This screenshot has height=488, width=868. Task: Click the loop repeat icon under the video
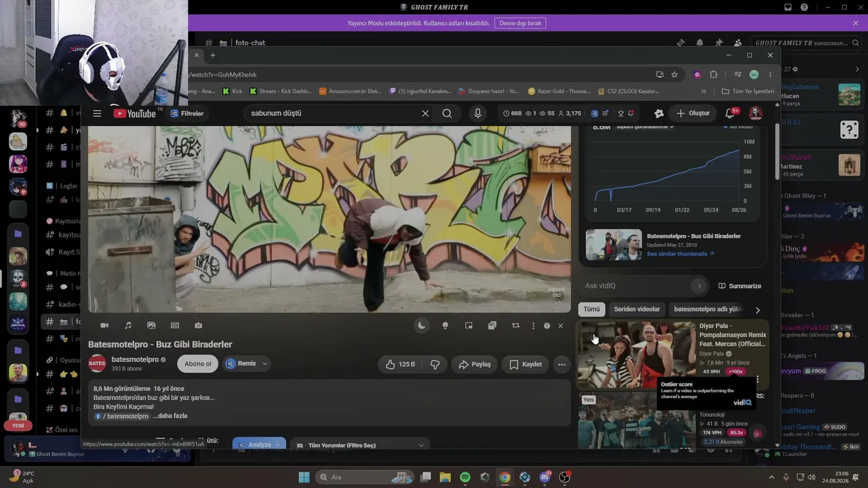[x=515, y=325]
